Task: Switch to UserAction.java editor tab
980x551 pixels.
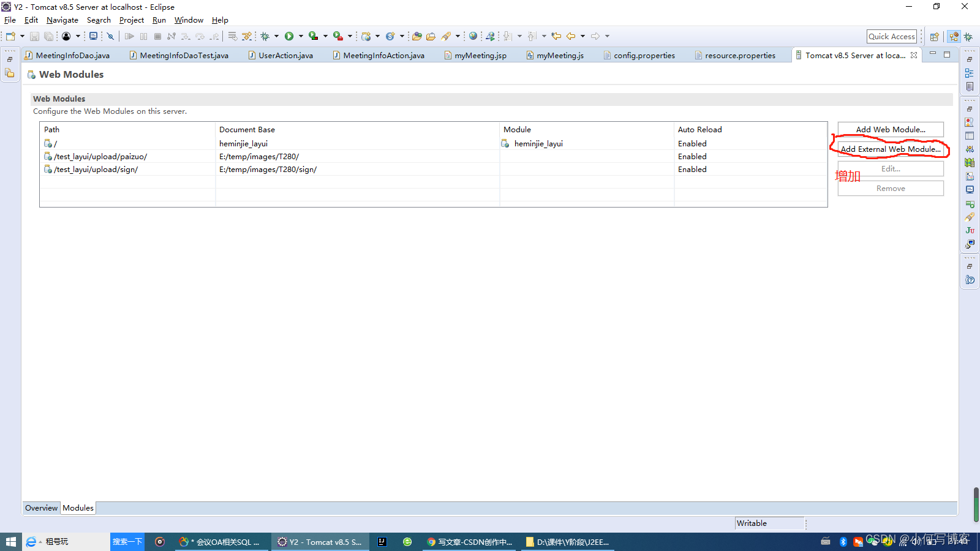Action: (281, 55)
